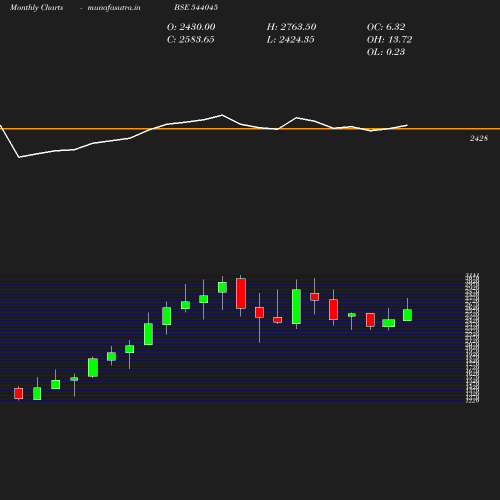Click the last green candlestick on the right
The width and height of the screenshot is (500, 500).
tap(407, 315)
